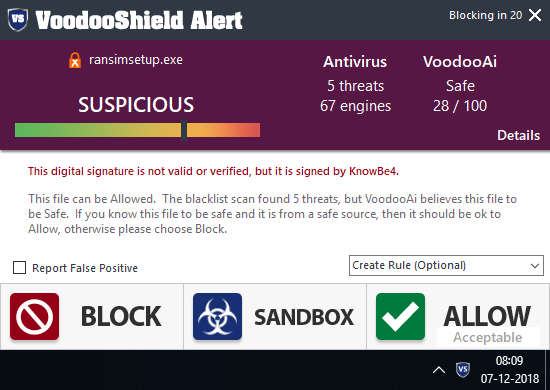This screenshot has height=390, width=550.
Task: Click the ransimsetup.exe file name
Action: pyautogui.click(x=136, y=60)
